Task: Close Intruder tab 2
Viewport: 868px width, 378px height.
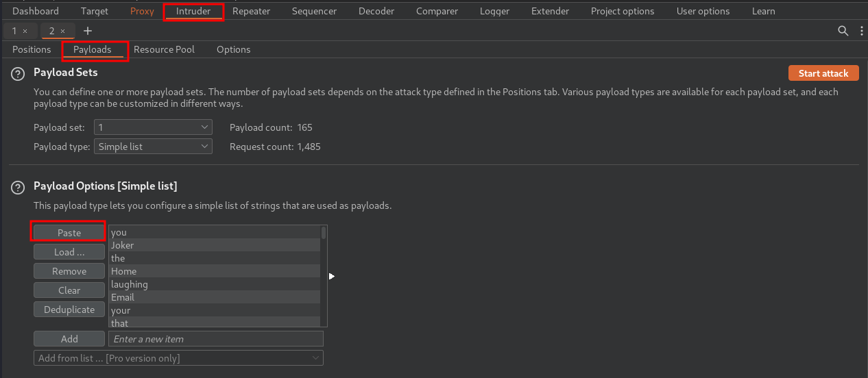Action: [62, 32]
